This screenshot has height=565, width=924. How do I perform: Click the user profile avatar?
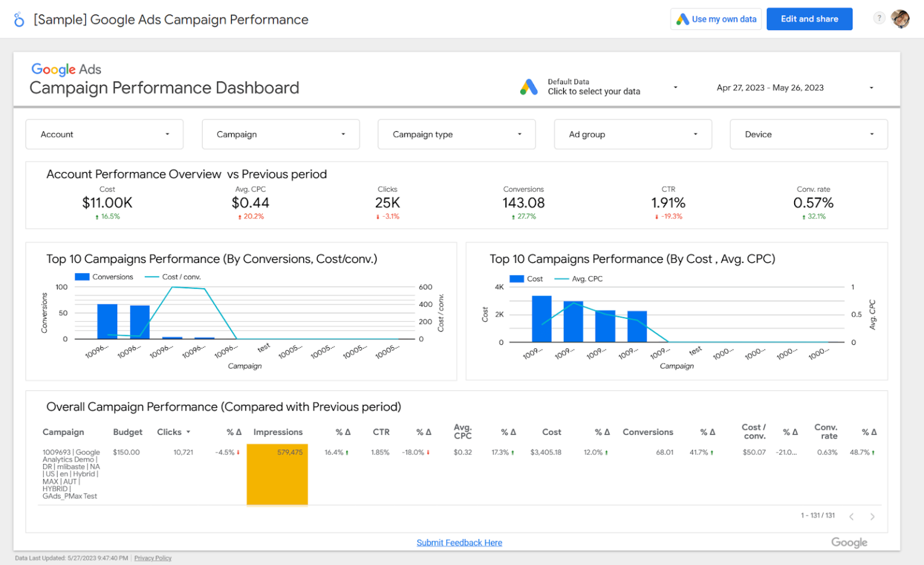pyautogui.click(x=901, y=19)
